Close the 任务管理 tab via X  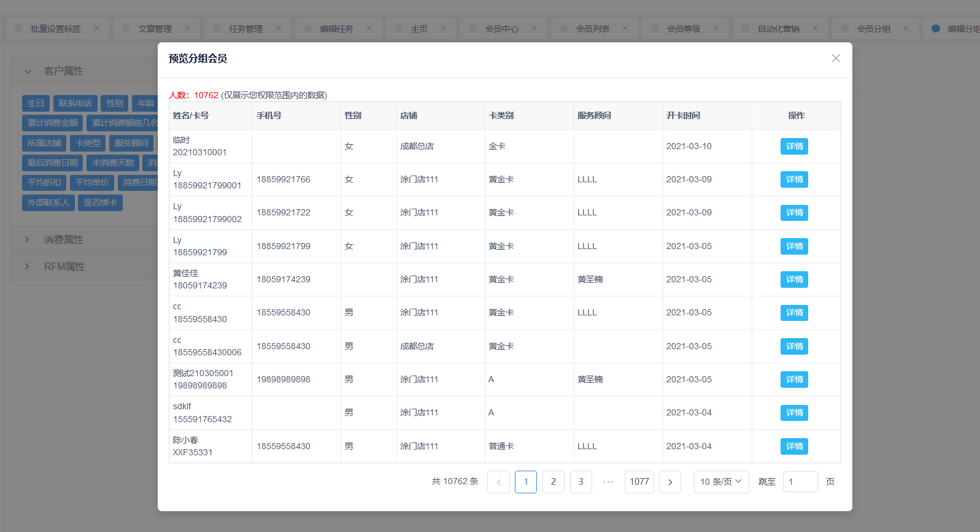(278, 28)
